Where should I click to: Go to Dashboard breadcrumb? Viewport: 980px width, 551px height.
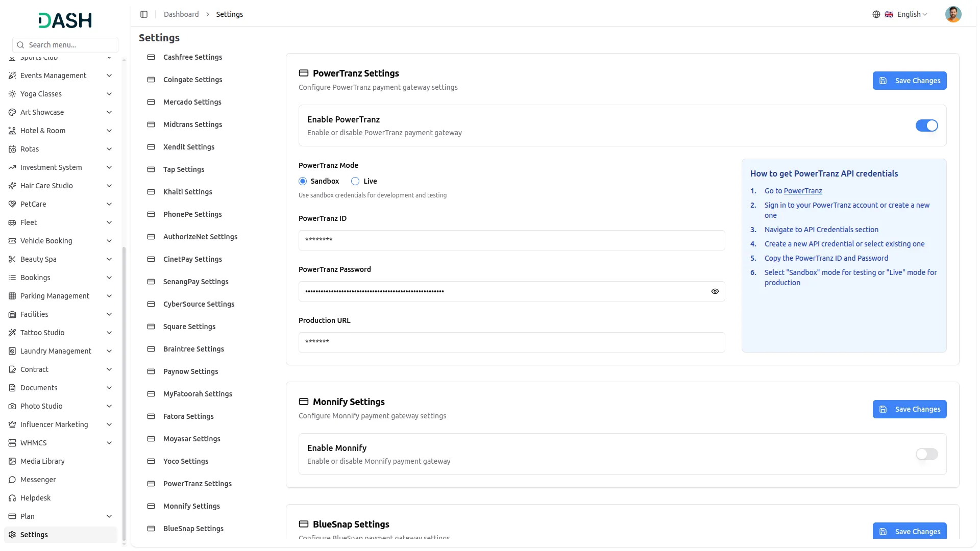181,14
